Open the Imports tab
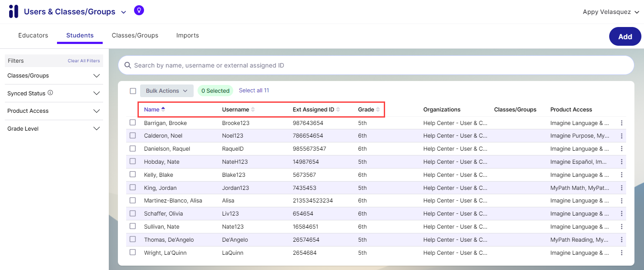Image resolution: width=644 pixels, height=270 pixels. tap(188, 35)
